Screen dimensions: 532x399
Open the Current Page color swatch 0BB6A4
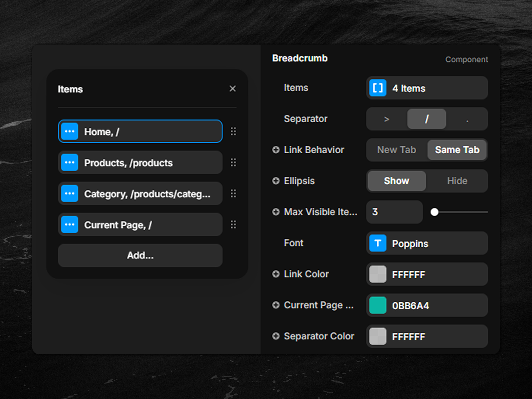click(x=378, y=305)
